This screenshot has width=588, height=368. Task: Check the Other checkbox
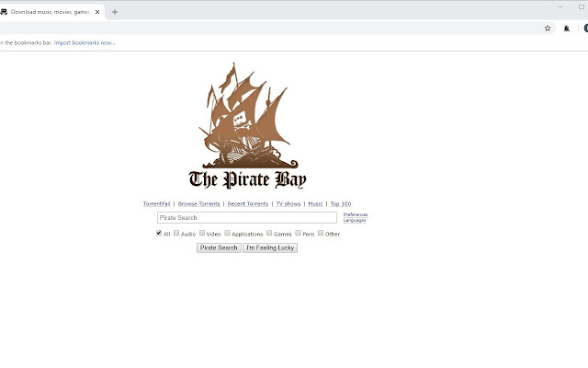pyautogui.click(x=321, y=233)
